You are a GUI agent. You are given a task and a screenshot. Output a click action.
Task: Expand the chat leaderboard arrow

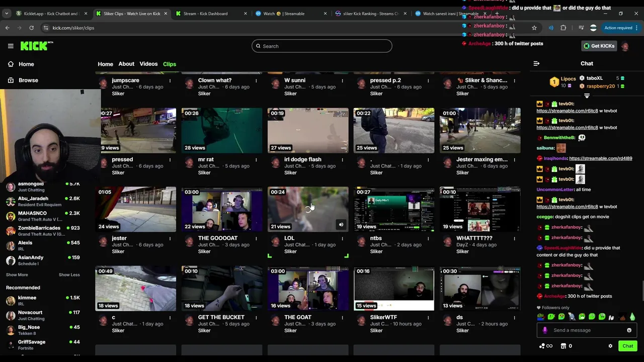tap(587, 96)
